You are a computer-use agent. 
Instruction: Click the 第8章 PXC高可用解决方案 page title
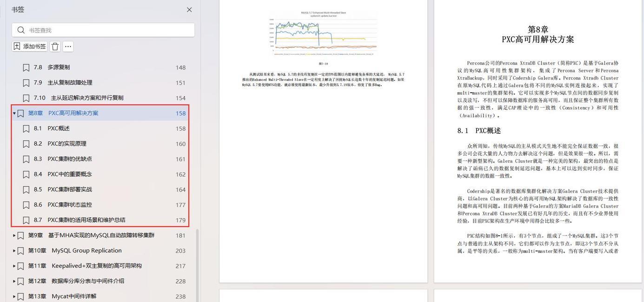538,34
